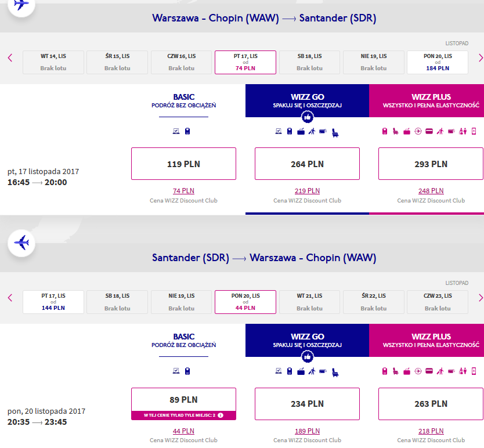Click outbound WIZZ PLUS credit card refund icon
This screenshot has width=484, height=448.
pyautogui.click(x=429, y=131)
